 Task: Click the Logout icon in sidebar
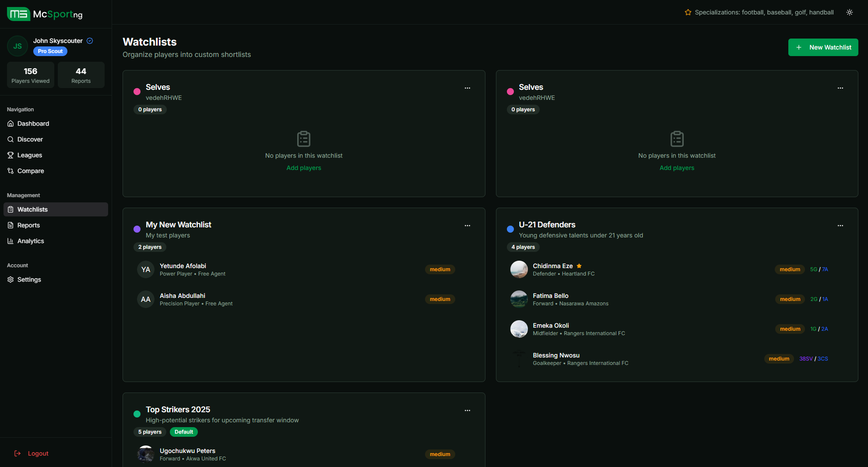pyautogui.click(x=18, y=453)
